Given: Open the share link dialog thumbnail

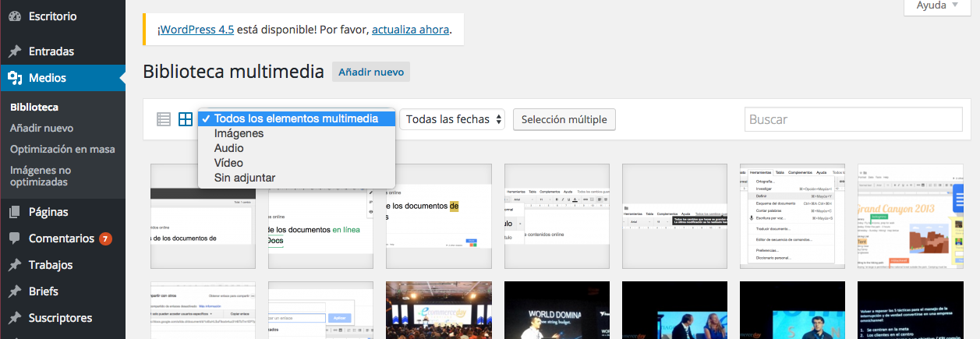Looking at the screenshot, I should tap(201, 310).
